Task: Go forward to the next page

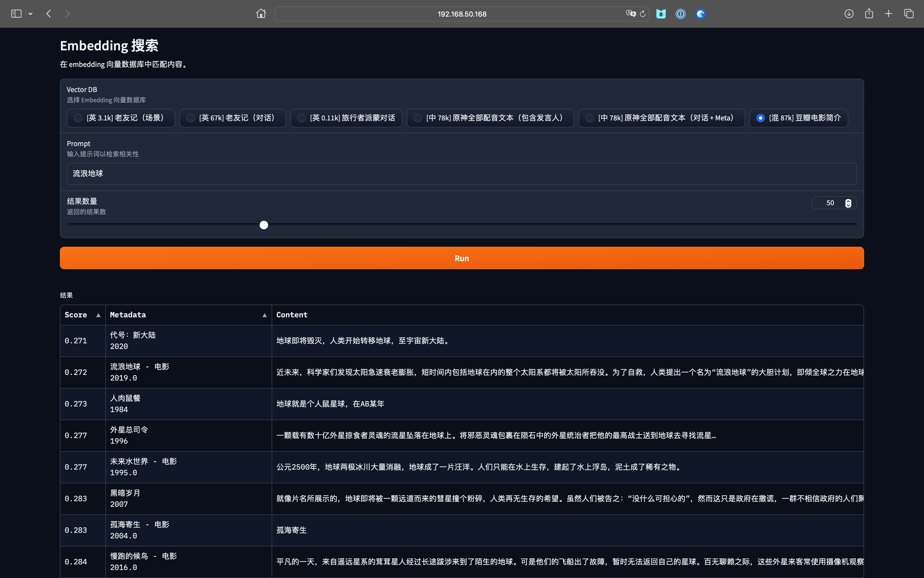Action: (x=68, y=14)
